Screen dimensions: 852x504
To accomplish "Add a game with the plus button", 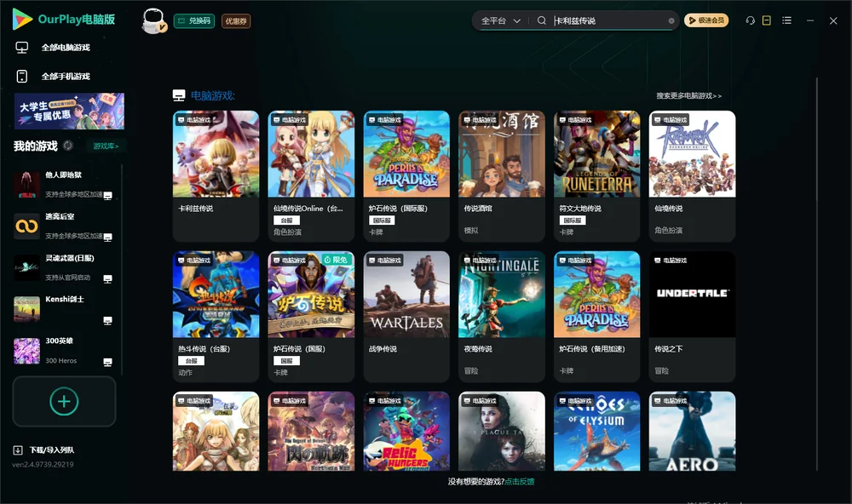I will pyautogui.click(x=64, y=401).
